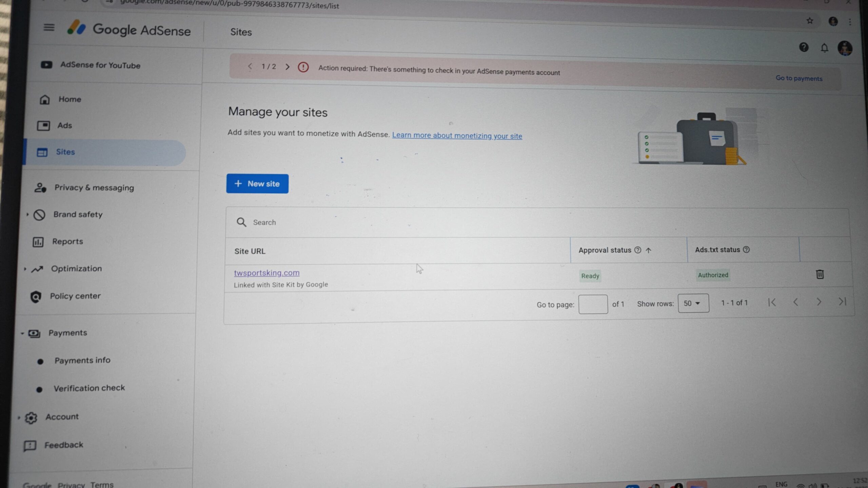Open the Show rows dropdown
This screenshot has width=868, height=488.
pos(693,303)
